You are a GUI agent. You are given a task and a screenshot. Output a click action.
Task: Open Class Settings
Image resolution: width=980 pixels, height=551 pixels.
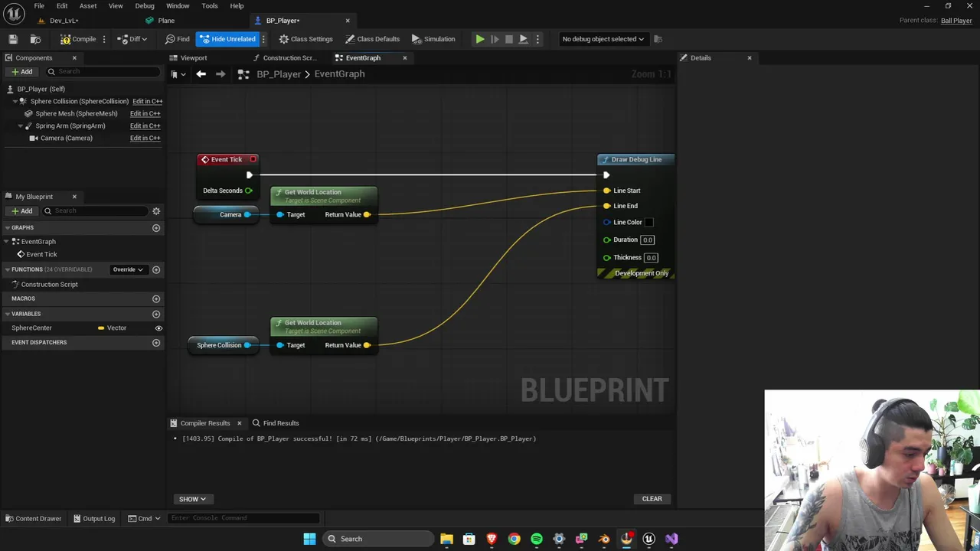(x=305, y=39)
